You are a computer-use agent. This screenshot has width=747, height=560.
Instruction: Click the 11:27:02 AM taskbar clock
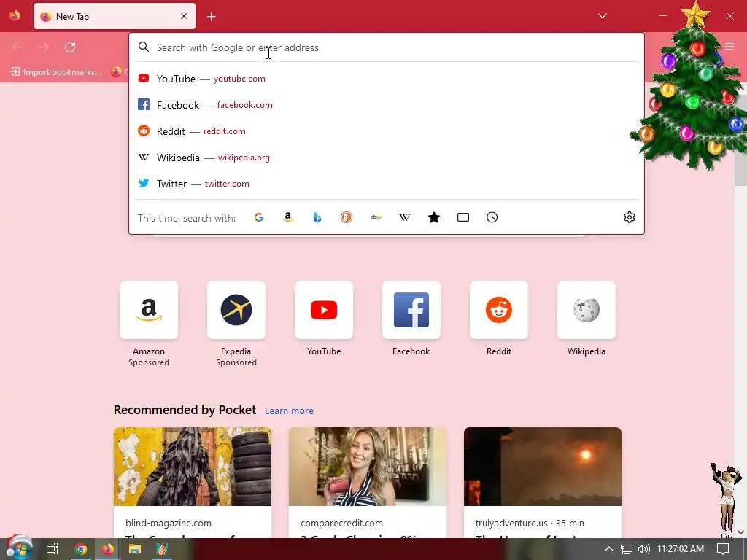point(681,549)
